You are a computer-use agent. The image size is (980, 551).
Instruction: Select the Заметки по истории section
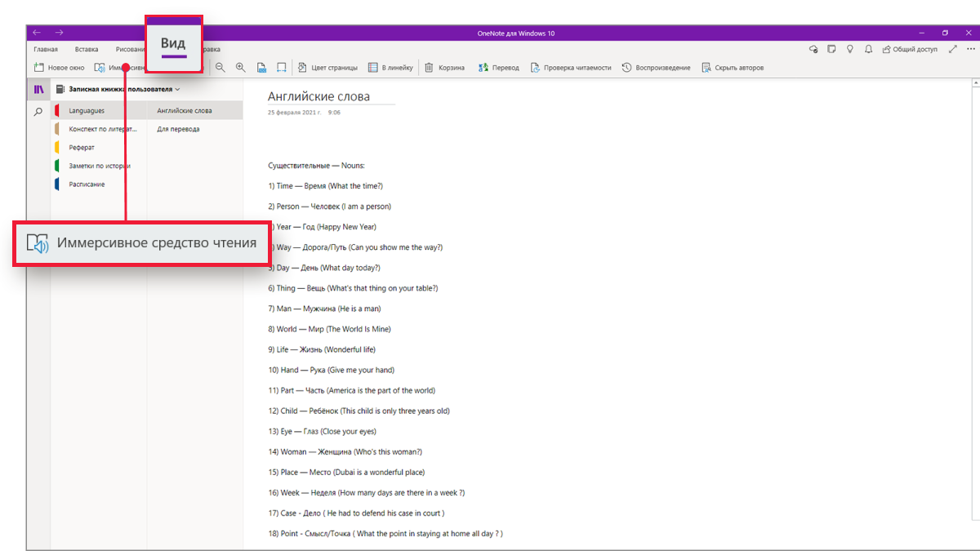99,166
